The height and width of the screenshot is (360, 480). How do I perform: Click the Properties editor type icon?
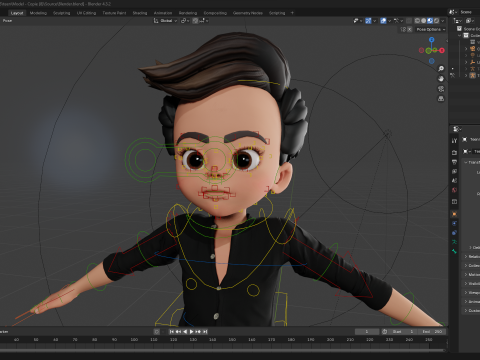[x=456, y=129]
